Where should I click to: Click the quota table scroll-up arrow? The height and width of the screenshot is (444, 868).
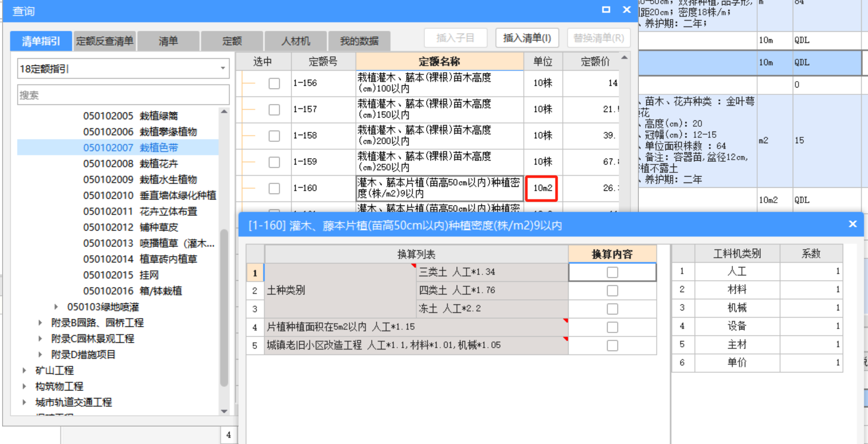pos(624,57)
